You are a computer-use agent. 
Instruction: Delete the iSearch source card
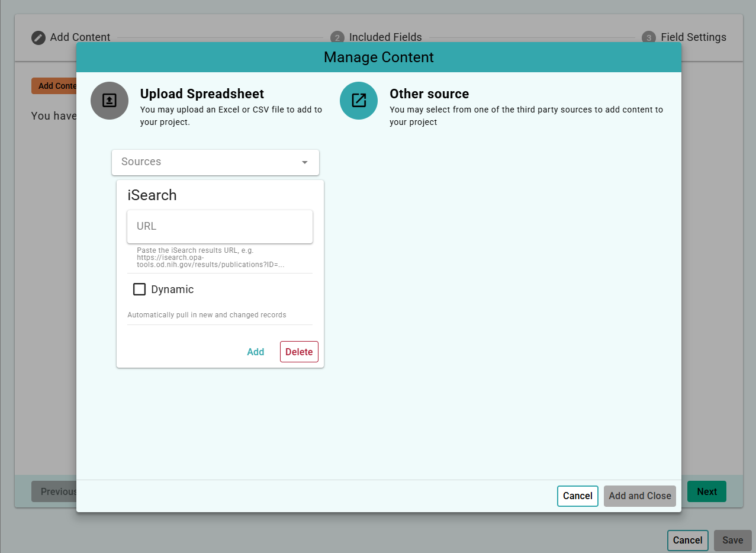pyautogui.click(x=299, y=352)
